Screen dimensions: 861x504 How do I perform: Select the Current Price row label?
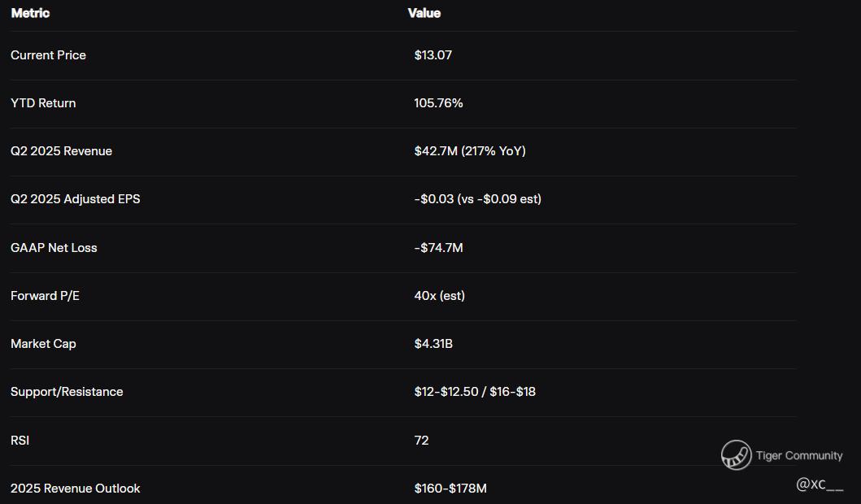pos(48,55)
